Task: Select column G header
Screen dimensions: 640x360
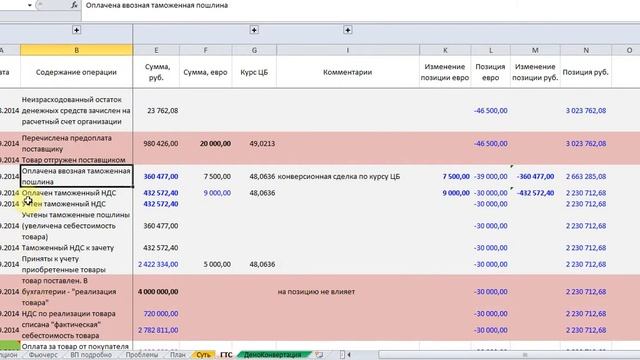Action: [254, 50]
